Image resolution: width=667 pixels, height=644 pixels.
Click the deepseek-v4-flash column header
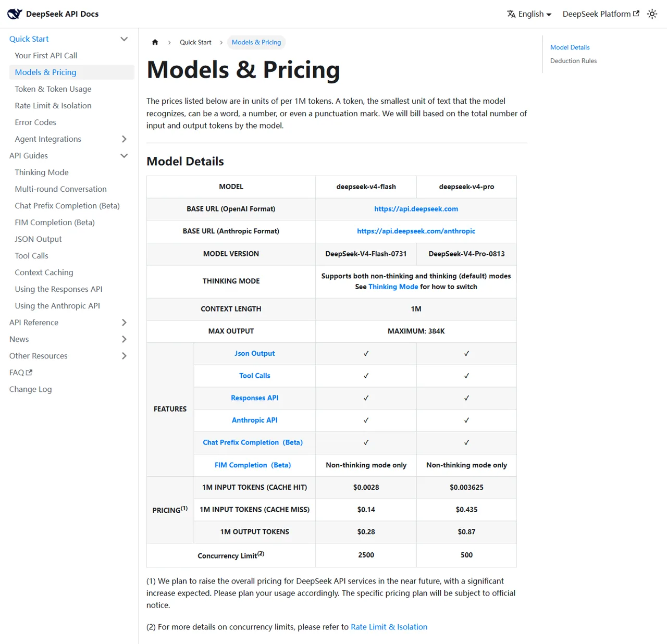366,187
